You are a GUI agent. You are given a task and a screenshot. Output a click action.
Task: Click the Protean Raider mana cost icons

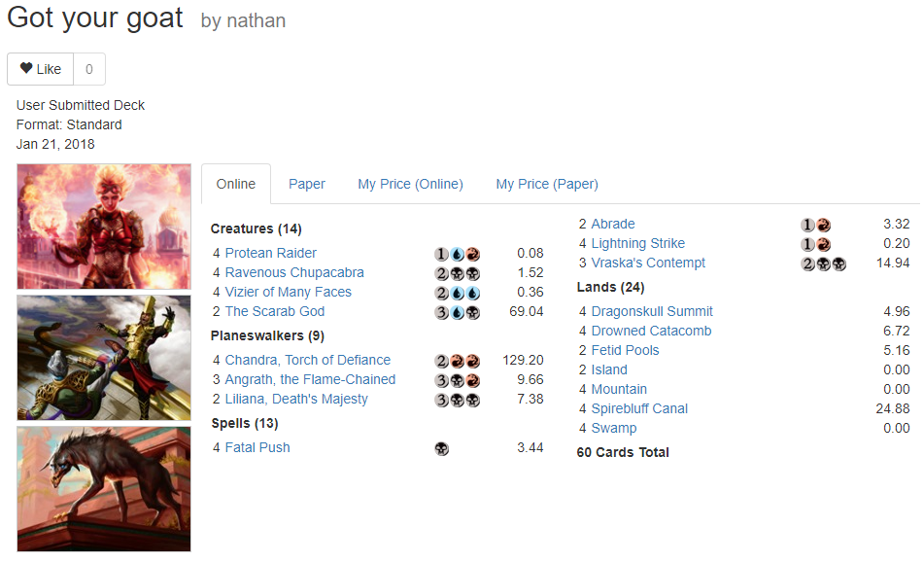pyautogui.click(x=458, y=254)
